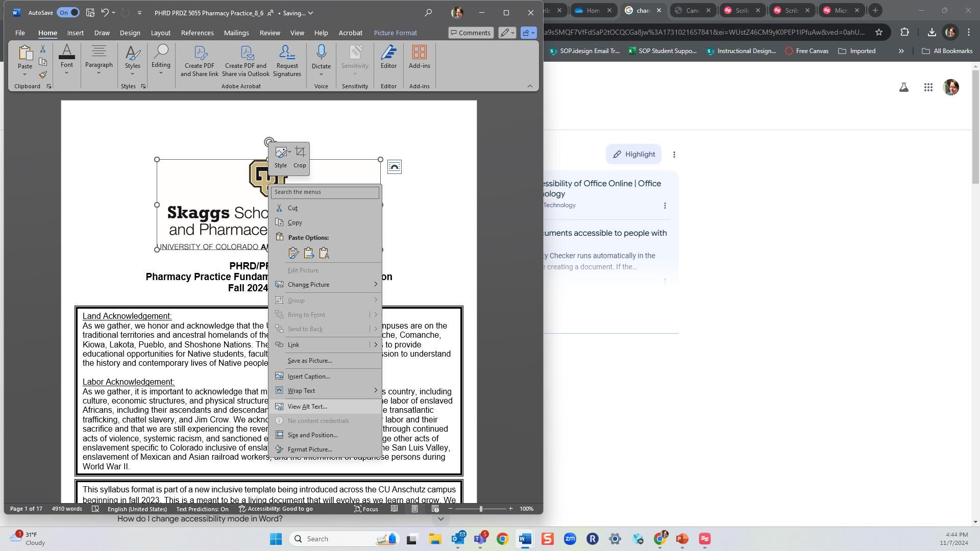Toggle Focus mode in status bar
The image size is (980, 551).
tap(366, 509)
